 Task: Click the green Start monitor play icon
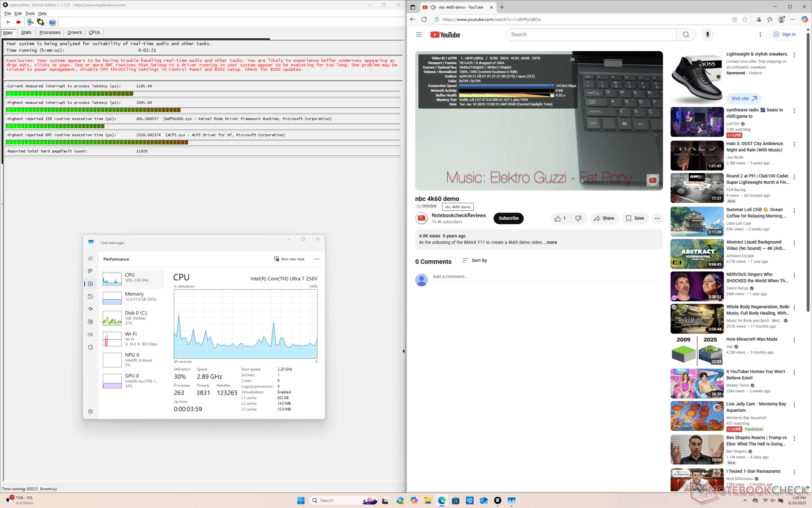[8, 22]
